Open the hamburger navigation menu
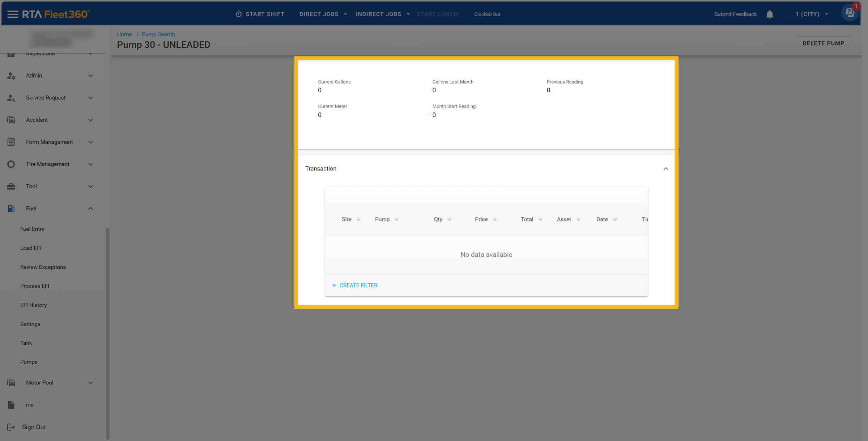Screen dimensions: 868x441 [13, 14]
